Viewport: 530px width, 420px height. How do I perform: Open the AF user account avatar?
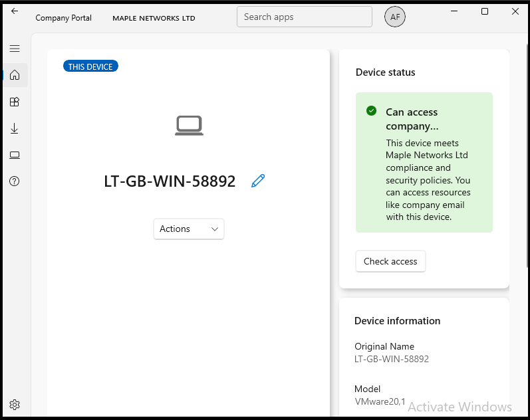(395, 17)
